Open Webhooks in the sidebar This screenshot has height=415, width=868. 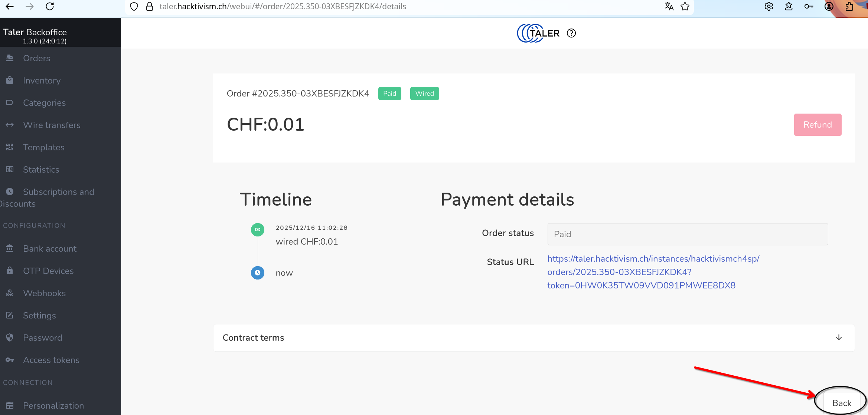click(44, 293)
